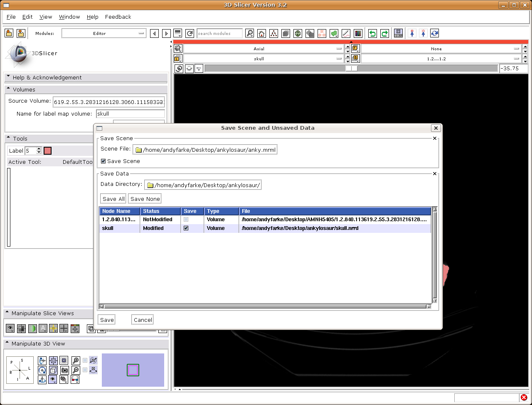Click the slice offset value -35.75 field
Image resolution: width=532 pixels, height=405 pixels.
(x=514, y=69)
